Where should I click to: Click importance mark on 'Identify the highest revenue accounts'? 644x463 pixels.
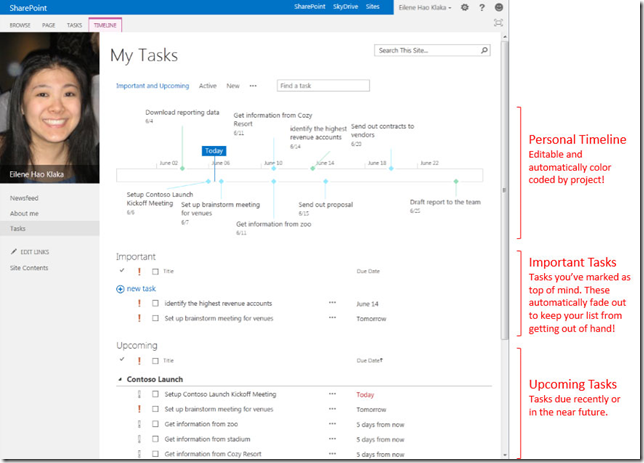[x=139, y=303]
